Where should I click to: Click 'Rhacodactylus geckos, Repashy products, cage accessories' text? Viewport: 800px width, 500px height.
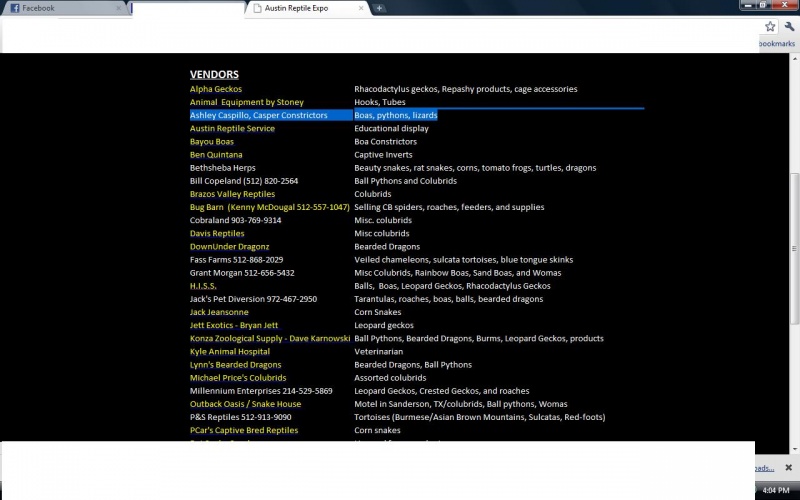(x=466, y=89)
